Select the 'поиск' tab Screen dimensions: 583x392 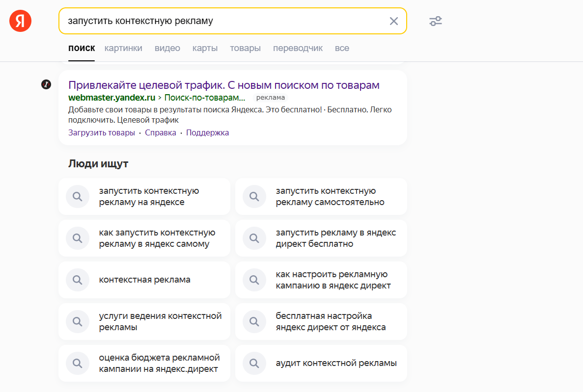(x=82, y=48)
